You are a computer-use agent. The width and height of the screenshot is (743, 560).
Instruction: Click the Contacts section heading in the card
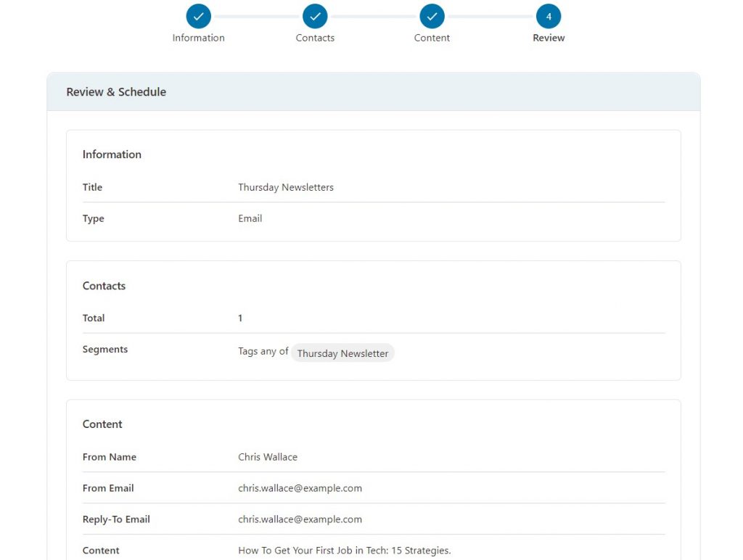(x=104, y=286)
